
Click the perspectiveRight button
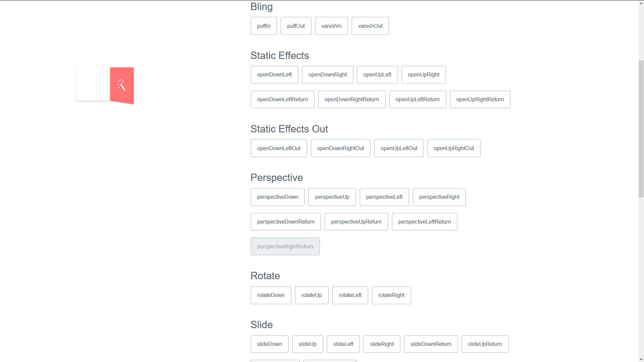[439, 197]
